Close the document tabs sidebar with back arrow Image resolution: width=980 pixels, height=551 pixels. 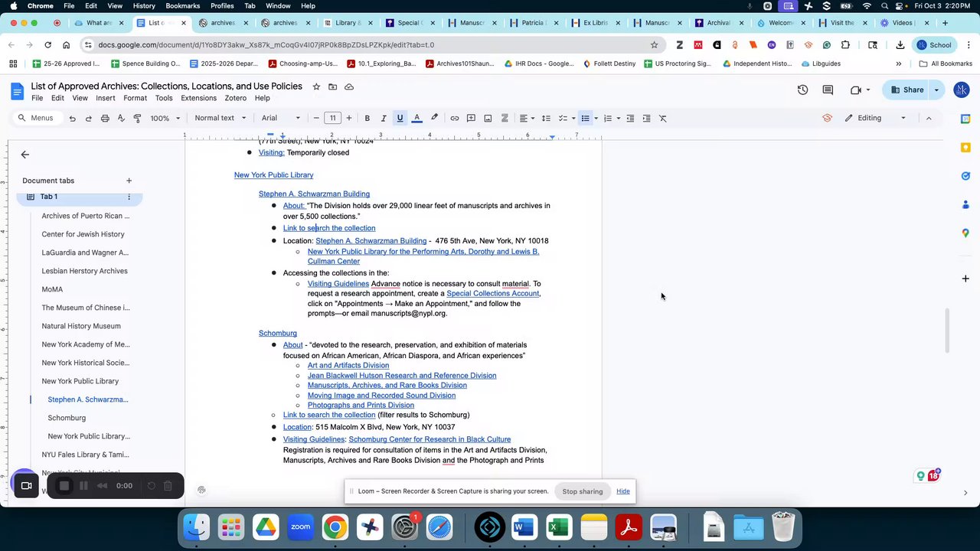tap(25, 155)
